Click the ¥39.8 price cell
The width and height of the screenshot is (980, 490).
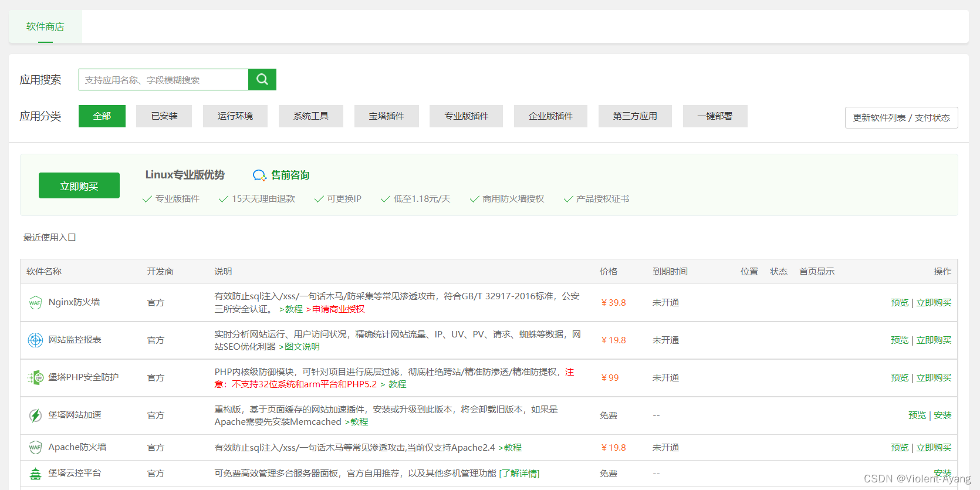[613, 303]
